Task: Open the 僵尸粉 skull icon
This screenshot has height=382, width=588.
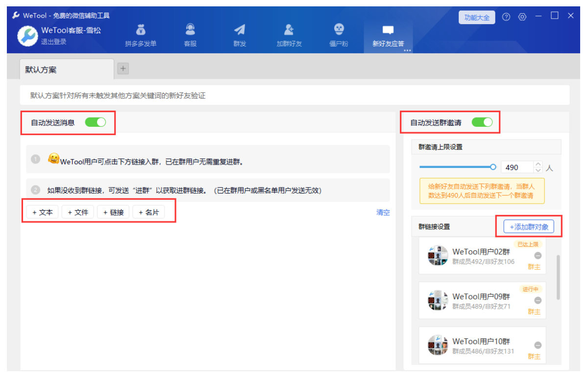Action: 339,30
